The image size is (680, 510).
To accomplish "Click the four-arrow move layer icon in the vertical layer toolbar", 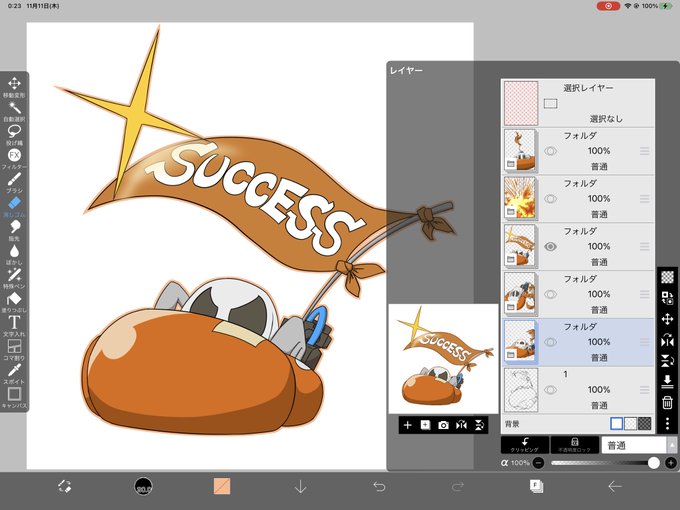I will (667, 319).
